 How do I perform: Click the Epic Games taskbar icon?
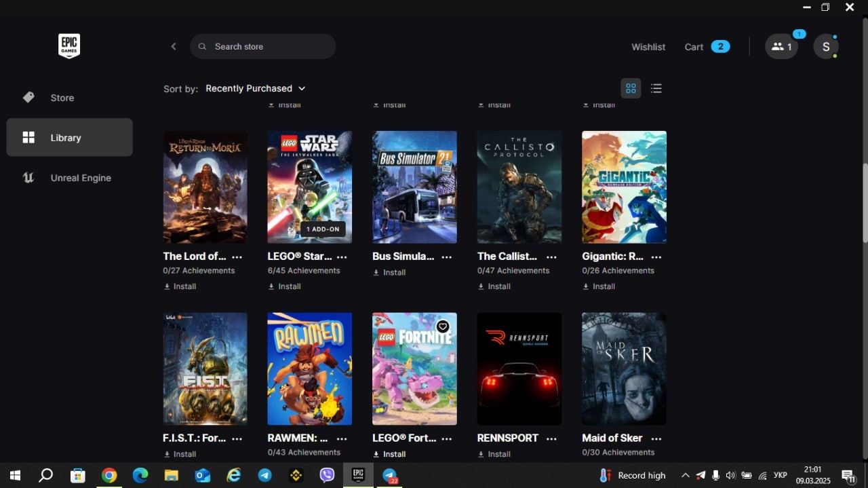click(x=358, y=475)
